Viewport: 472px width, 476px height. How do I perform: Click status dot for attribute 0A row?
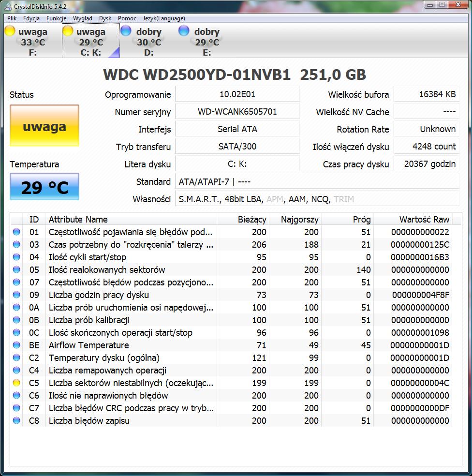16,308
